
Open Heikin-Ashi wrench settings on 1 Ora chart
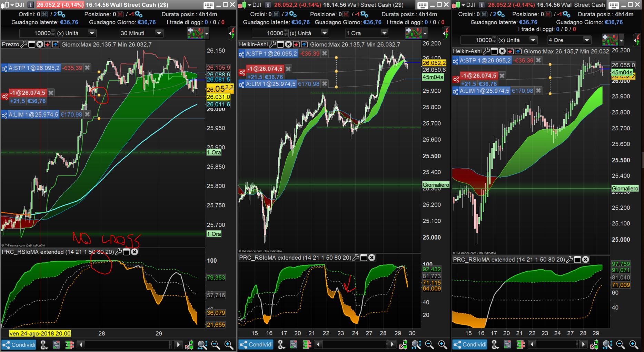[273, 44]
